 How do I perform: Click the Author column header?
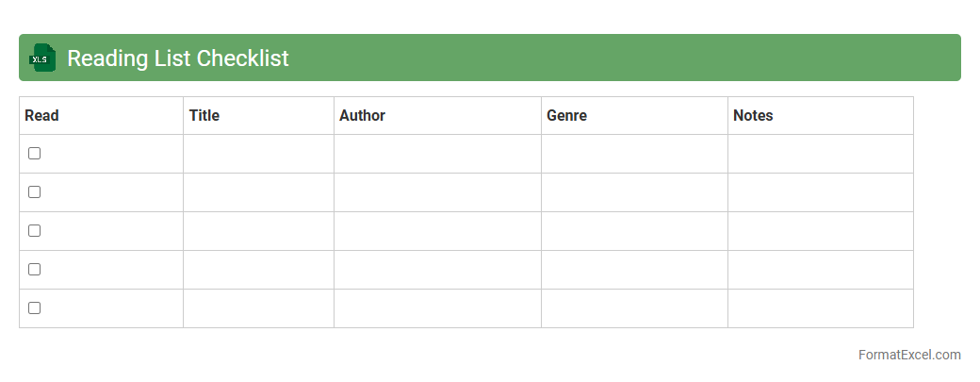point(363,115)
